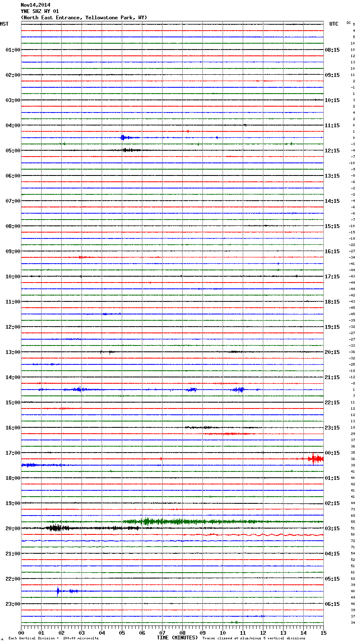The width and height of the screenshot is (357, 644).
Task: Select the 02:00 MST row label
Action: coord(13,75)
